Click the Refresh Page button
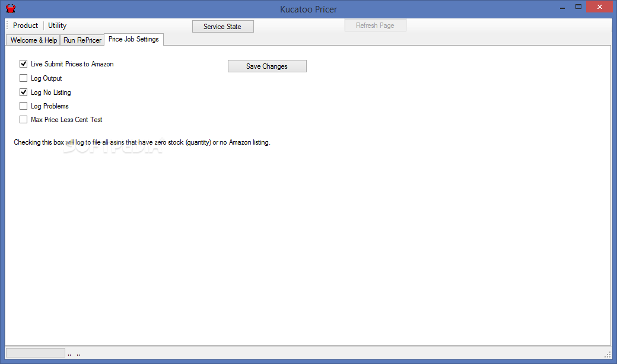Screen dimensions: 617x364 point(376,25)
